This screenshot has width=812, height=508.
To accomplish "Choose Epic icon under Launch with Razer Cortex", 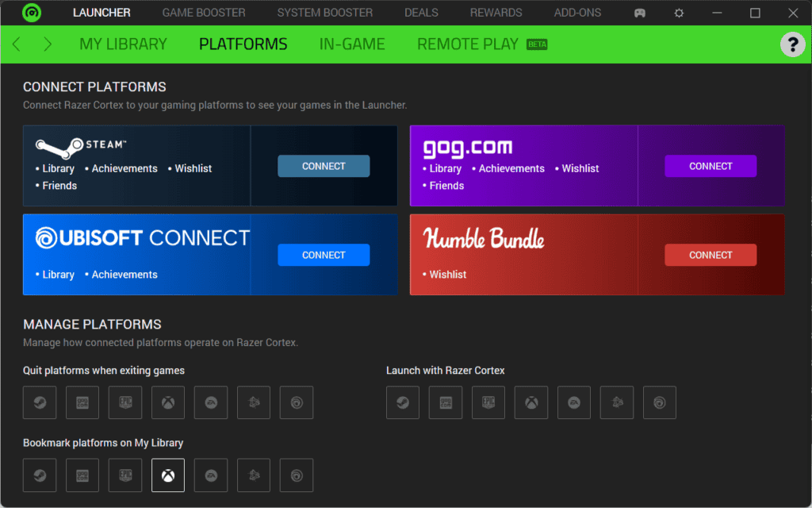I will pyautogui.click(x=488, y=402).
